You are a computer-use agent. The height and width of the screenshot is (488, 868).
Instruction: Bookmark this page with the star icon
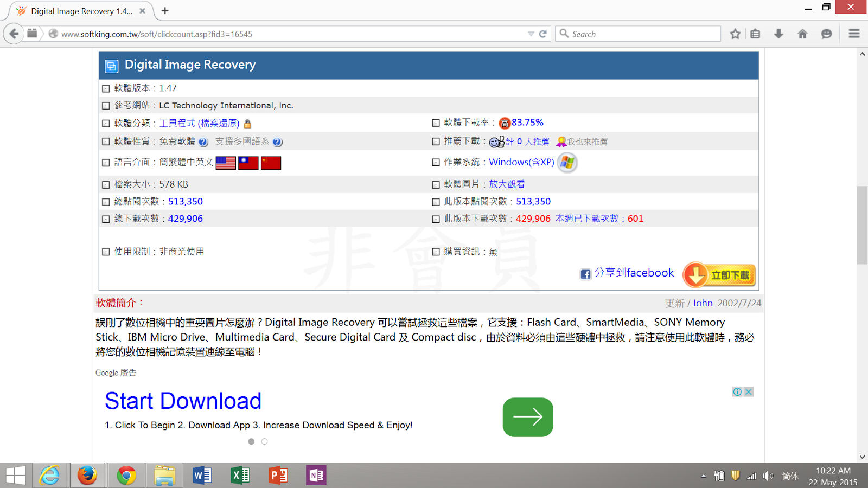(735, 34)
